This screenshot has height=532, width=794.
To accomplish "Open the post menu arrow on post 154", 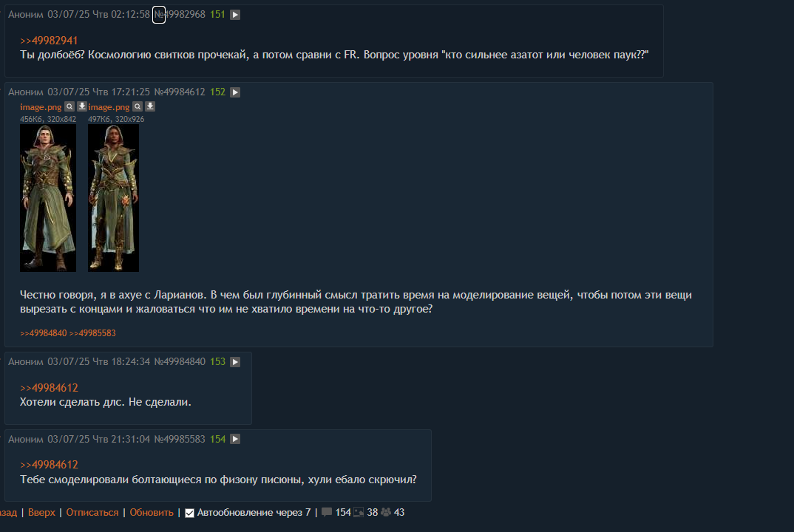I will point(235,439).
